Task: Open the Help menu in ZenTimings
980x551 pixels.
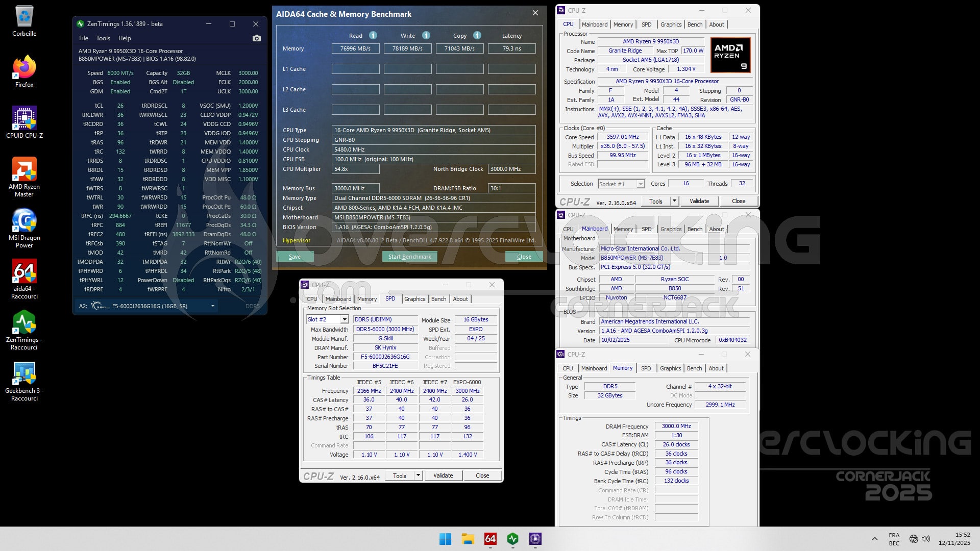Action: pos(125,38)
